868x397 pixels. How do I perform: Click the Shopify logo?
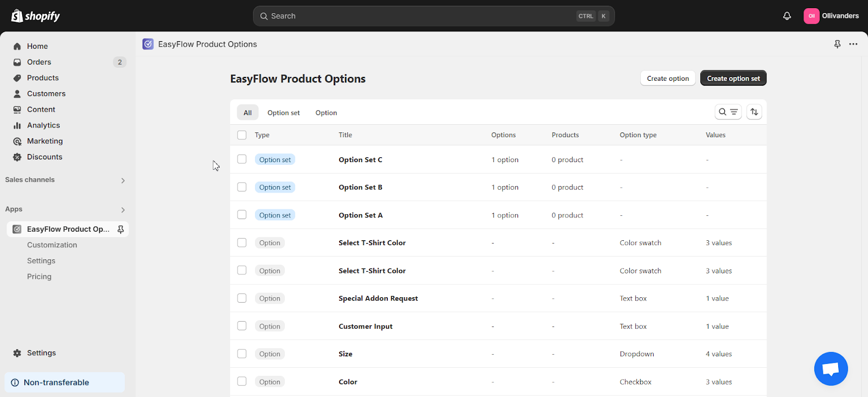(x=36, y=16)
